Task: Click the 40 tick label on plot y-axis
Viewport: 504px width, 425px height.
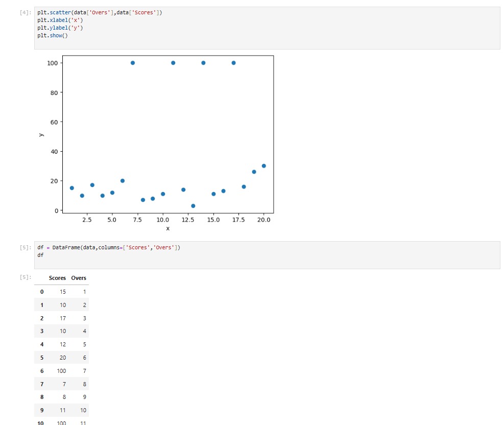Action: click(x=54, y=152)
